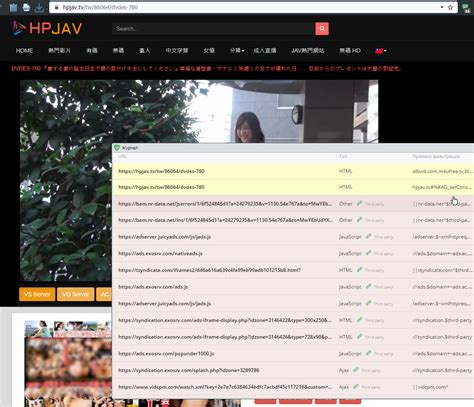
Task: Click the HPJAV logo
Action: pyautogui.click(x=47, y=28)
